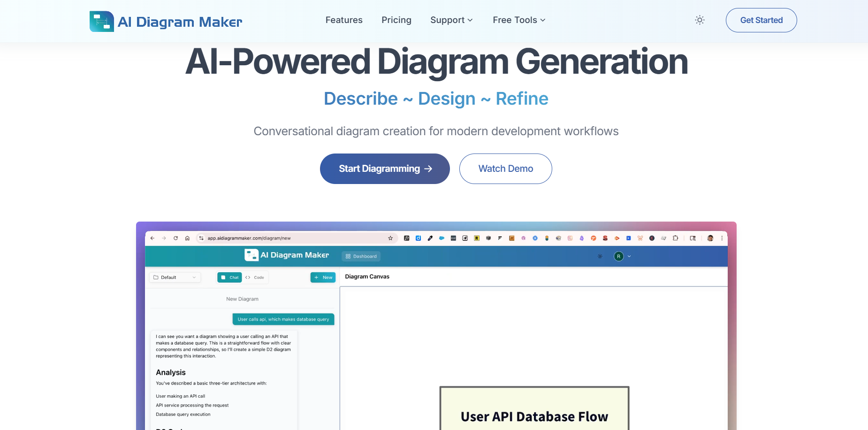Click the Dashboard button in demo app

[361, 256]
